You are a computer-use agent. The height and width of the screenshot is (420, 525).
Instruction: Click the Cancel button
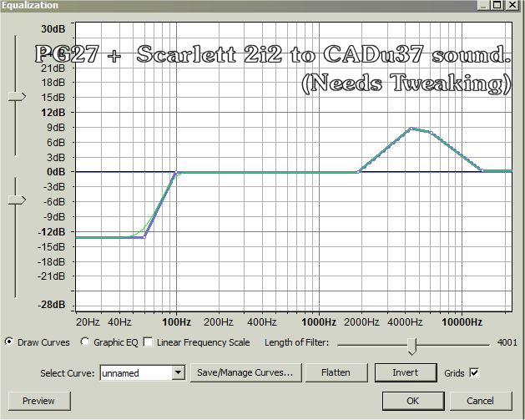tap(481, 401)
